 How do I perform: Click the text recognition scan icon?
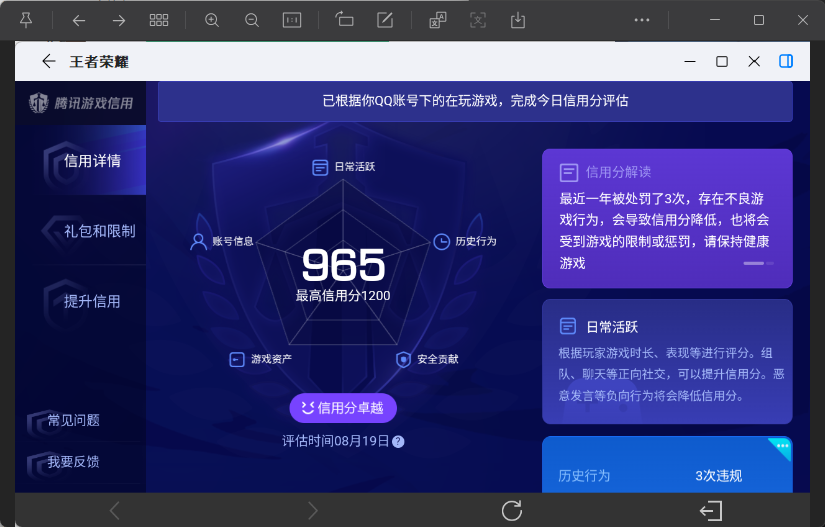(478, 21)
